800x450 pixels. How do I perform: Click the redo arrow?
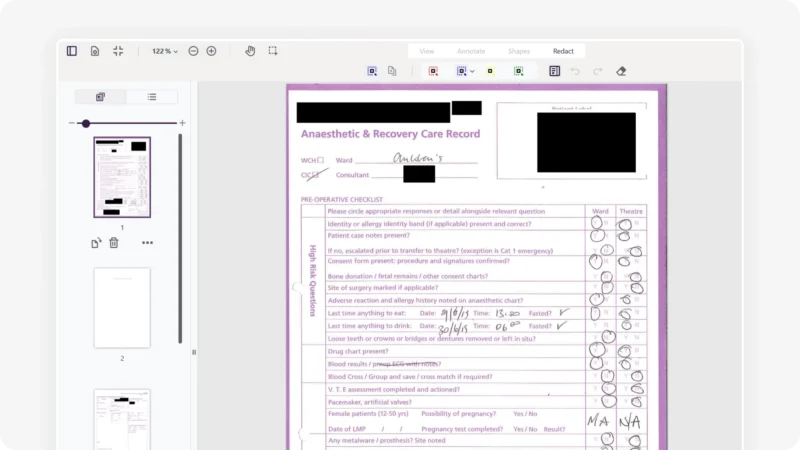click(597, 71)
